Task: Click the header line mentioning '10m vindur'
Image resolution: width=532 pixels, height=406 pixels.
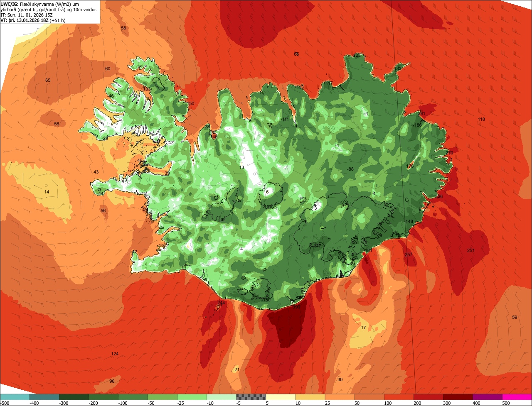Action: [49, 10]
